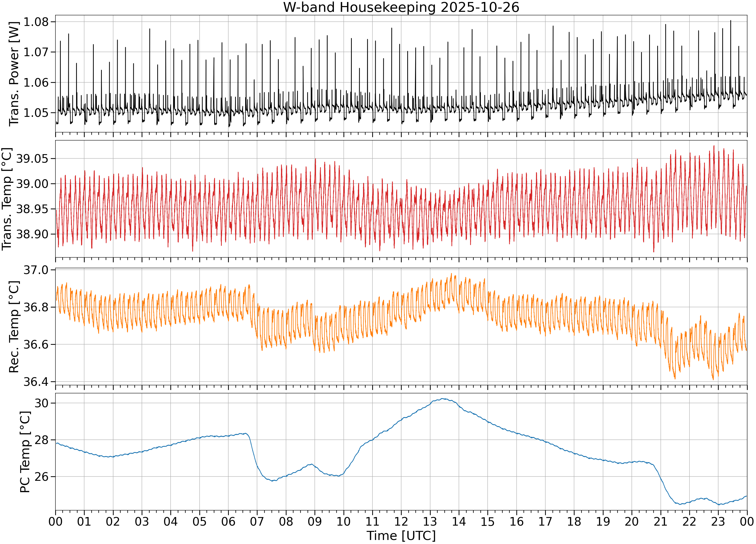Click the 21 hour tick label
756x544 pixels.
click(660, 522)
